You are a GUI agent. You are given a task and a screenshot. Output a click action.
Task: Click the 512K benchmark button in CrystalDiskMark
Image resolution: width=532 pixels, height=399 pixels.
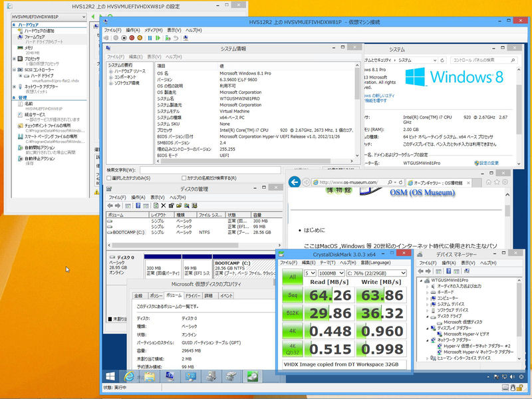[x=293, y=313]
